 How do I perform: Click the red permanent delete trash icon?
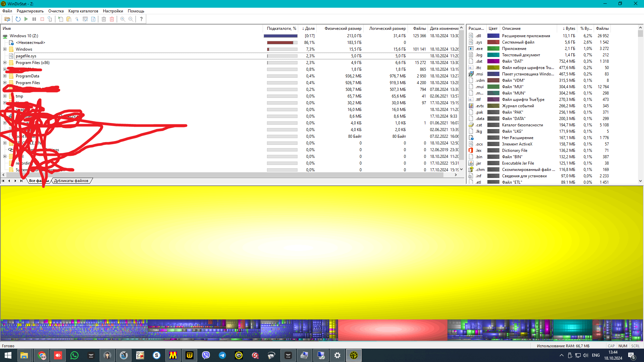tap(112, 19)
